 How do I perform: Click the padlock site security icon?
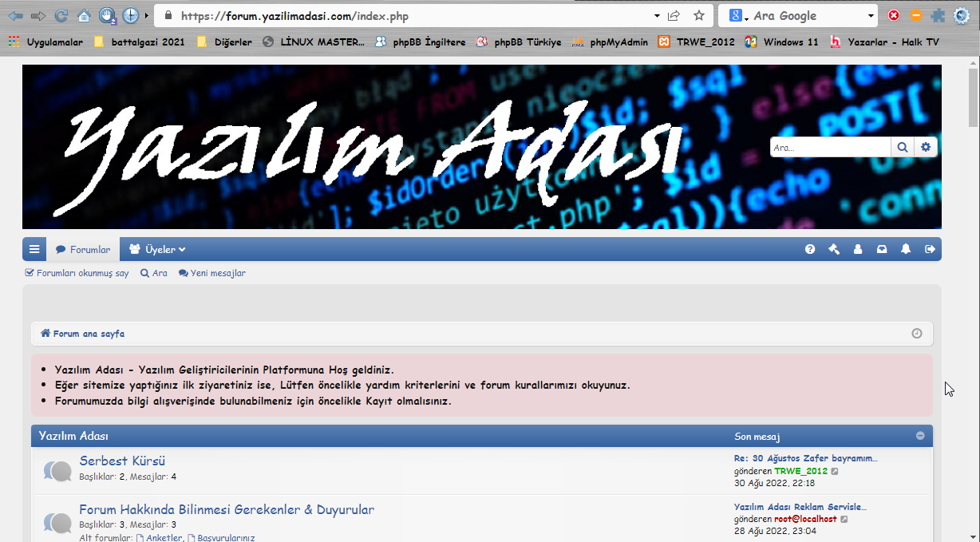[168, 15]
